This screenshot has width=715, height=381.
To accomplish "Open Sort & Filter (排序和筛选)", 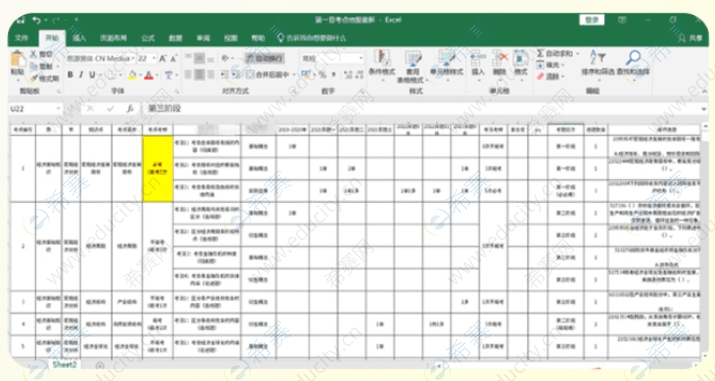I will tap(597, 64).
